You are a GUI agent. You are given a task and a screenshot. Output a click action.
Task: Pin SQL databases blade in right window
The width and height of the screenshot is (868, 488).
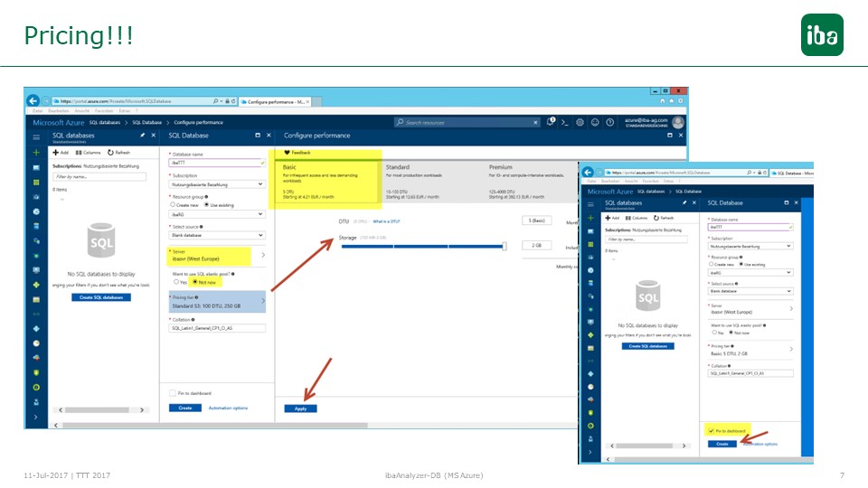point(684,202)
